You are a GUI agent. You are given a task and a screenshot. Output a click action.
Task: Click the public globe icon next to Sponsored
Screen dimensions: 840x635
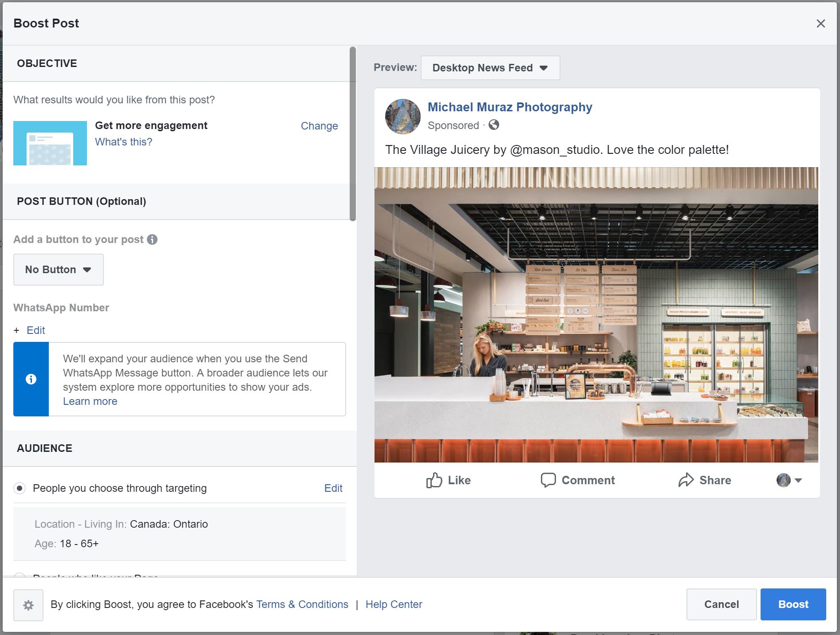coord(494,125)
